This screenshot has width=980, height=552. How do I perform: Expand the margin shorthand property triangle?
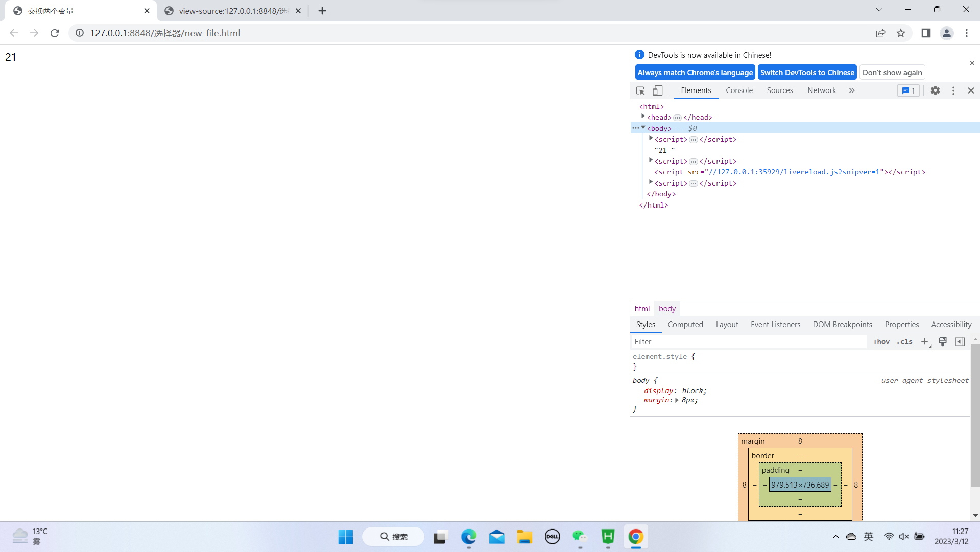[x=677, y=400]
